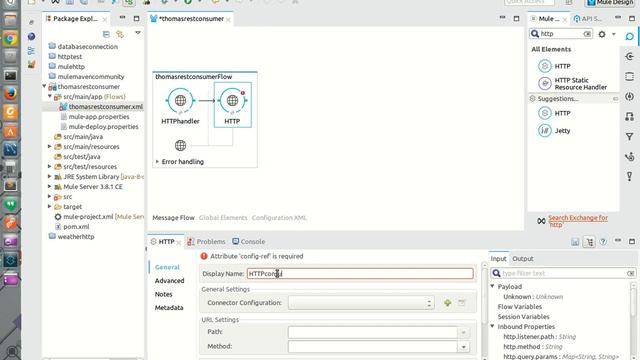The width and height of the screenshot is (640, 360).
Task: Click save icon in properties view toolbar
Action: coord(575,242)
